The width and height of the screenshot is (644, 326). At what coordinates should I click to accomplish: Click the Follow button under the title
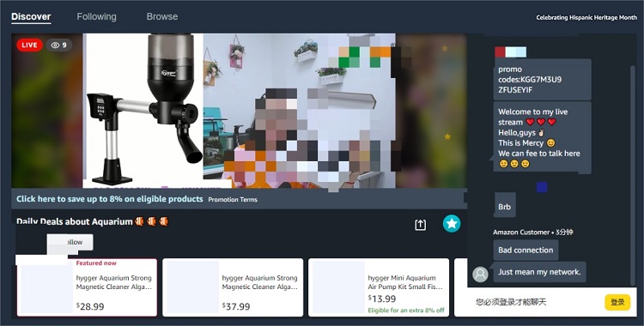coord(70,242)
